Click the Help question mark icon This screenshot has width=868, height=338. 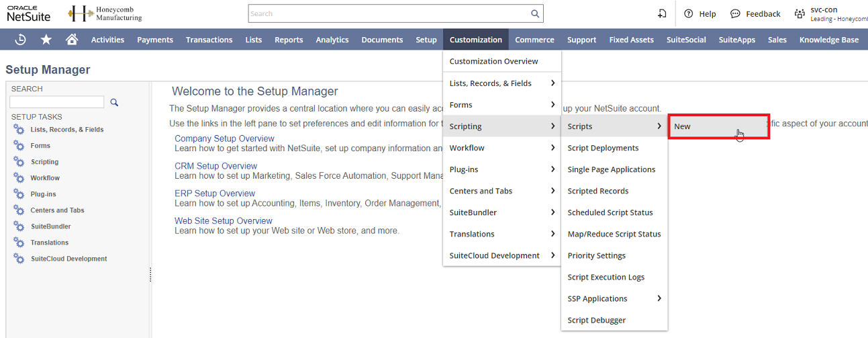point(688,13)
